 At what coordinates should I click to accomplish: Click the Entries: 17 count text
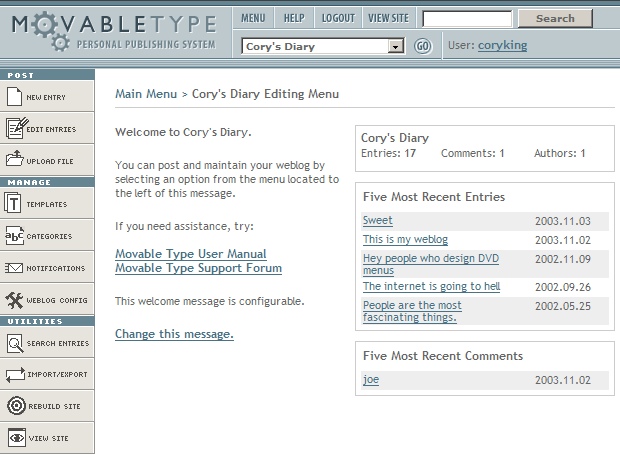388,153
